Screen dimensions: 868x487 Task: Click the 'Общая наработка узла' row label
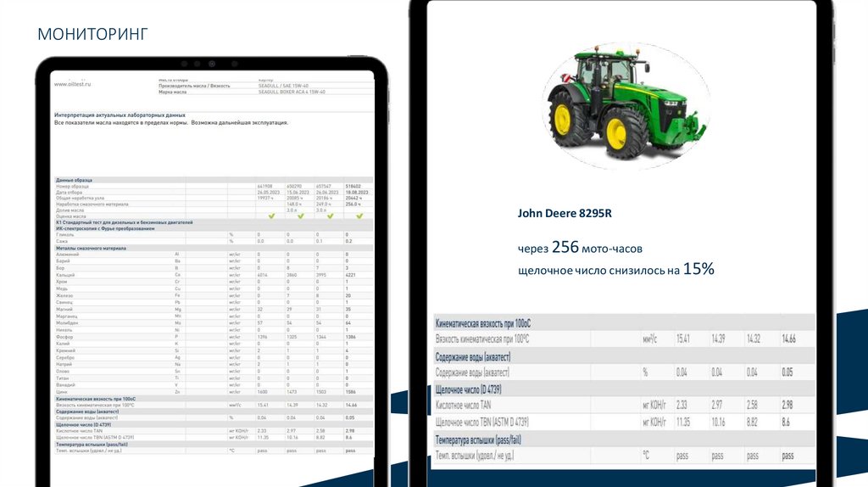point(80,198)
